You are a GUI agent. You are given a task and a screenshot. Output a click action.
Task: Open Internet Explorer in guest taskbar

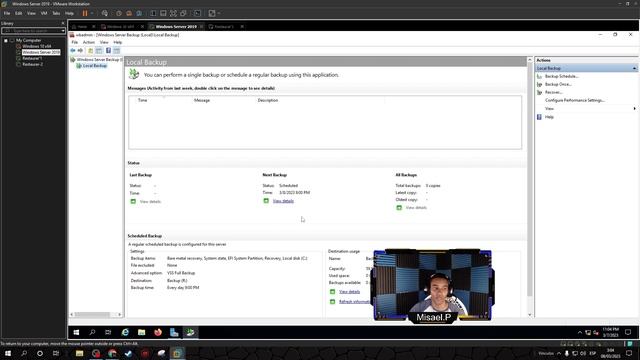(125, 332)
